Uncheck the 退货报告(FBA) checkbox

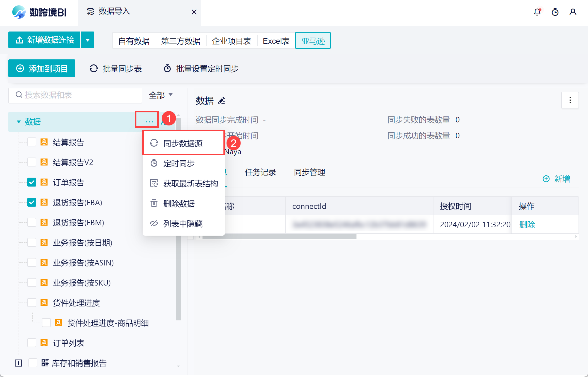click(x=32, y=202)
